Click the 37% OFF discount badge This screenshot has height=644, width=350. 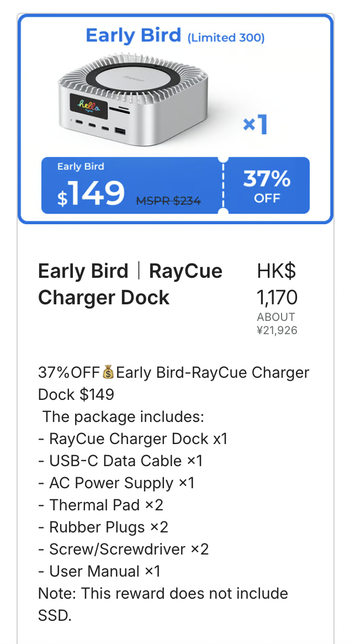coord(267,186)
